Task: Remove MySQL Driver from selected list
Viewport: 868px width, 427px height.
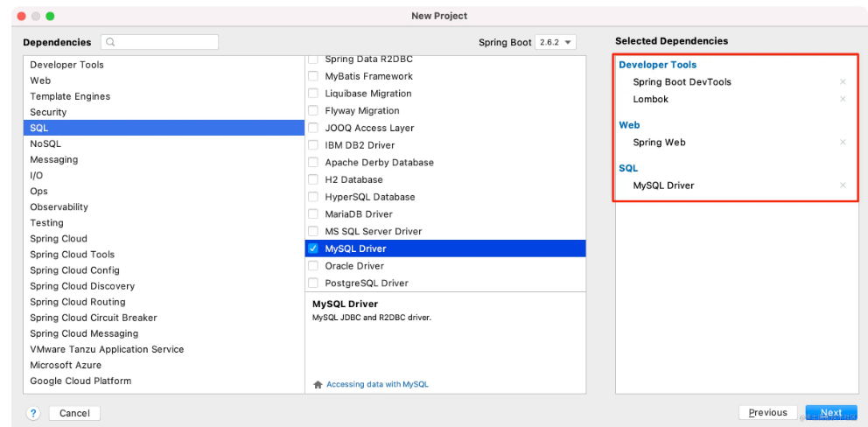Action: point(843,185)
